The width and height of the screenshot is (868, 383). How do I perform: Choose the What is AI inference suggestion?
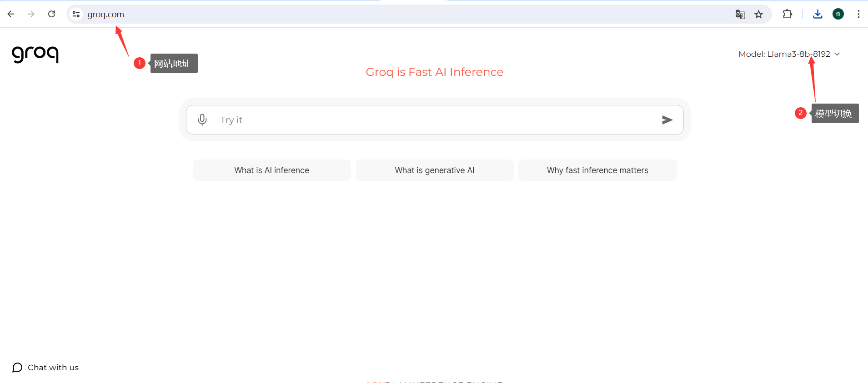tap(272, 170)
